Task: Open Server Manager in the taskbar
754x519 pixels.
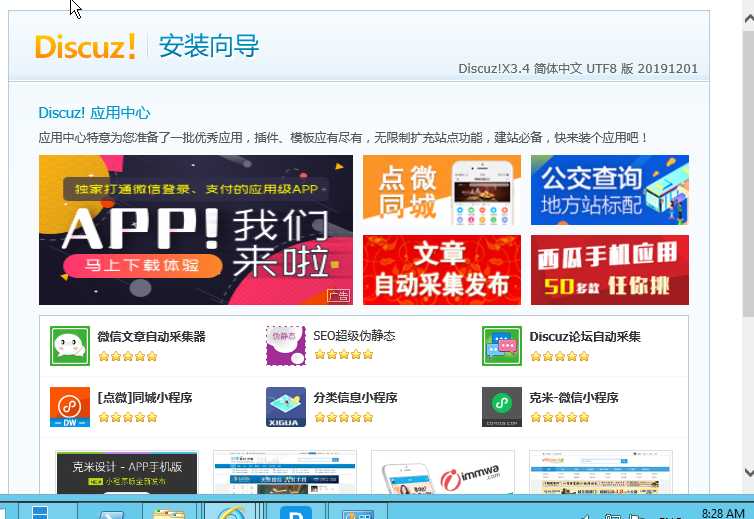Action: pos(39,511)
